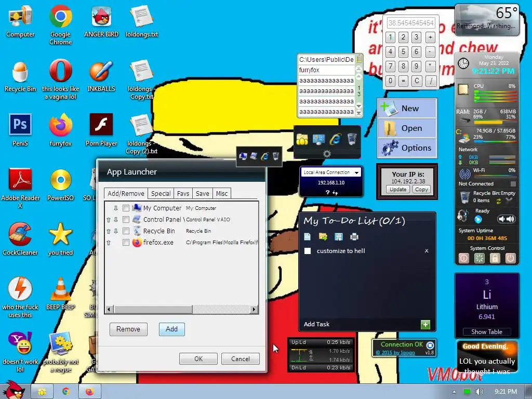Check the firefox.exe checkbox in App Launcher

tap(126, 243)
